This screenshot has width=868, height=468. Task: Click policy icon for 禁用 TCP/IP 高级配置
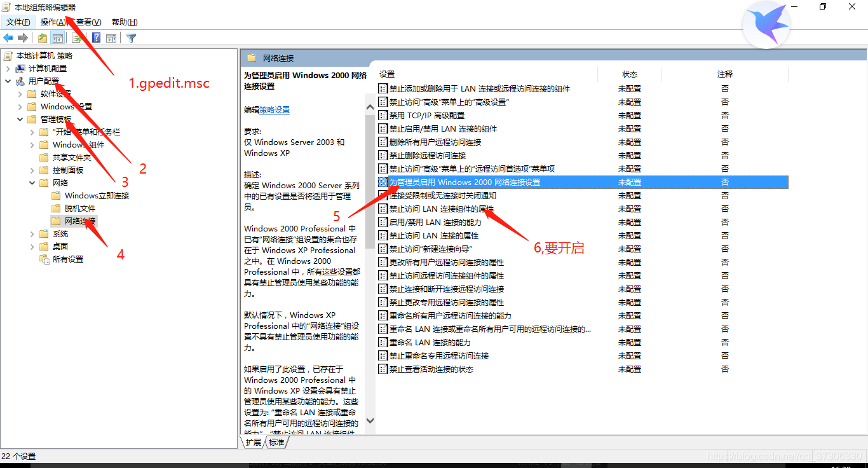(x=383, y=115)
